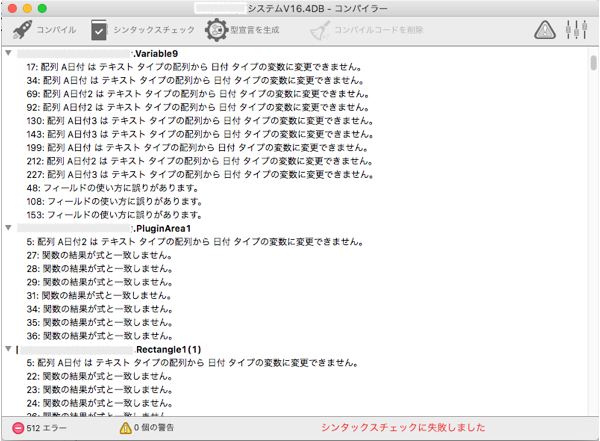Select error line 29 under PluginArea1
The width and height of the screenshot is (600, 441).
point(99,282)
